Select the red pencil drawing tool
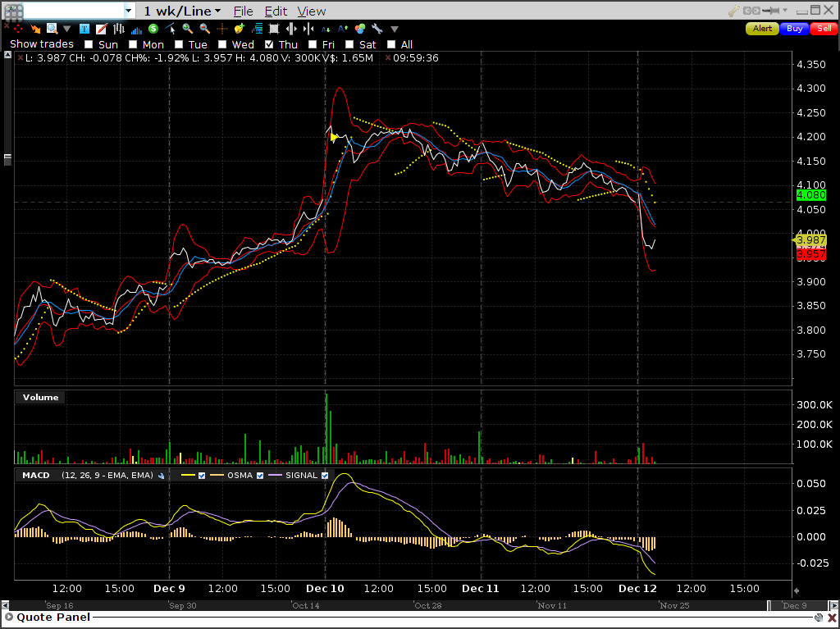The height and width of the screenshot is (629, 840). [101, 29]
